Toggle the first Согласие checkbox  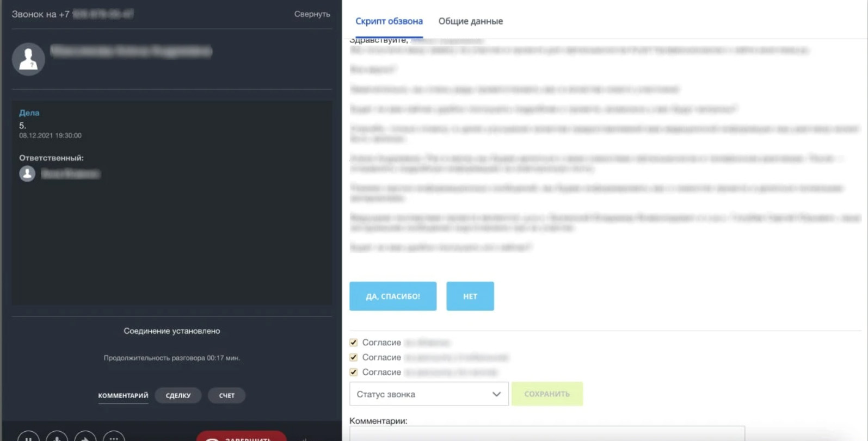[x=354, y=343]
